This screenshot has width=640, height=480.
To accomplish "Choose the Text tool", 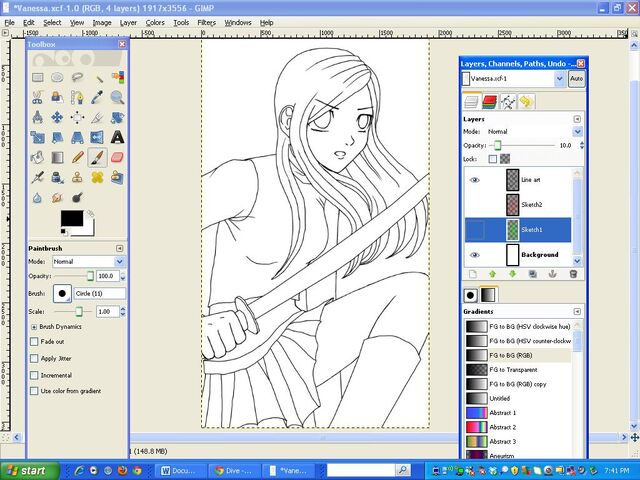I will click(117, 138).
